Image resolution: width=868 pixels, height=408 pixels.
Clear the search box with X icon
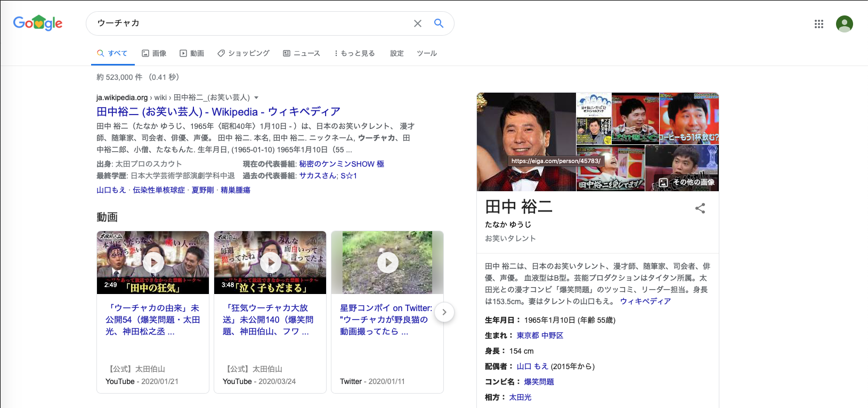tap(418, 23)
